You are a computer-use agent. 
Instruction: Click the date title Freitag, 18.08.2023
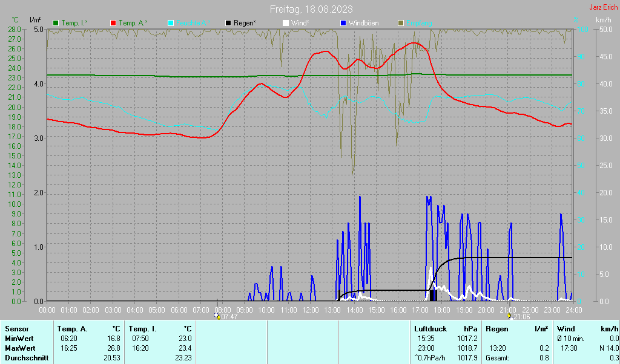(x=311, y=9)
